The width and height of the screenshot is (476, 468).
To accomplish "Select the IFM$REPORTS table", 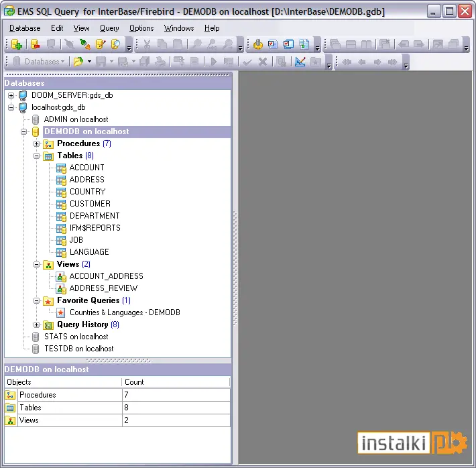I will click(95, 228).
